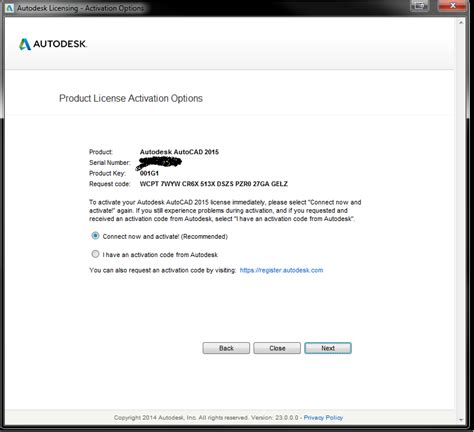
Task: Click the Close button in dialog
Action: (x=277, y=348)
